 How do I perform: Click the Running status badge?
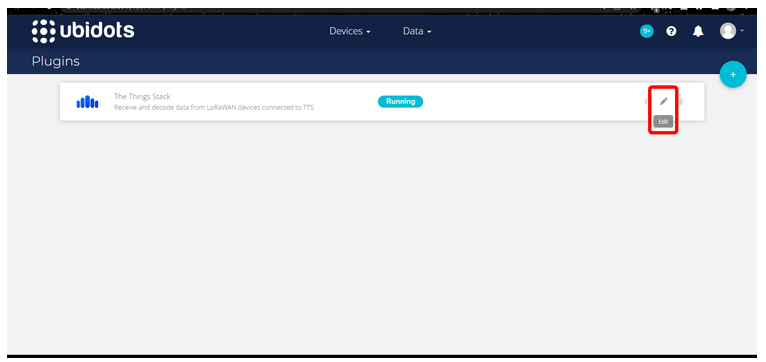[x=401, y=102]
